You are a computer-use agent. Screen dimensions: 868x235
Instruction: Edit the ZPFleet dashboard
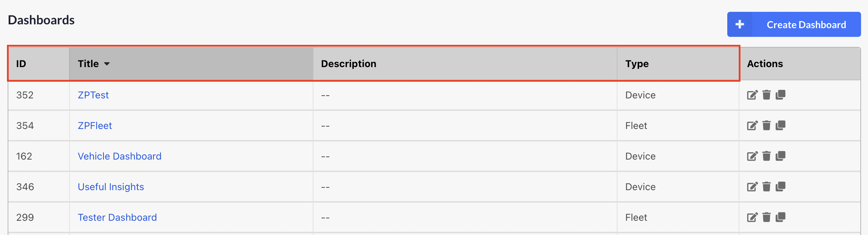(x=752, y=125)
